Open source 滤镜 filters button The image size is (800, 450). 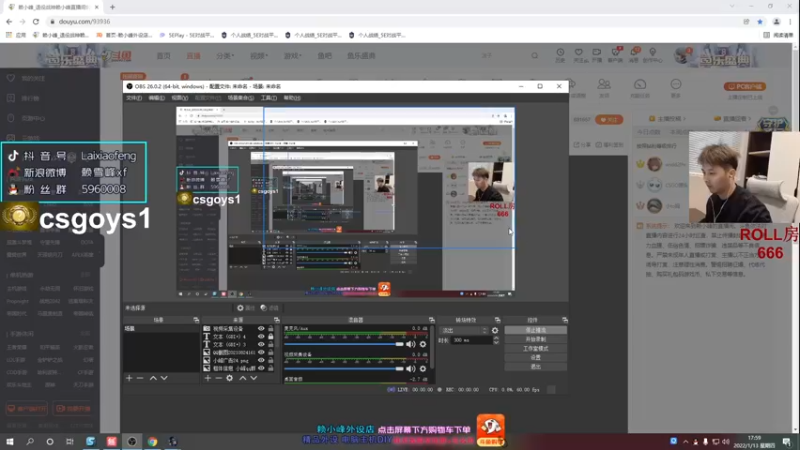269,308
